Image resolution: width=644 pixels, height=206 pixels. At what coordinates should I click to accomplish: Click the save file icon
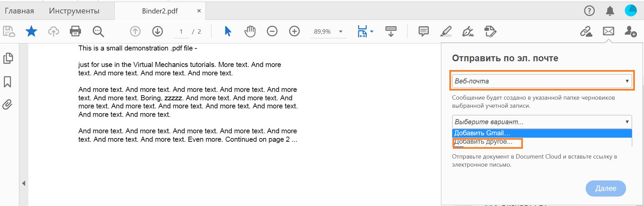point(9,31)
